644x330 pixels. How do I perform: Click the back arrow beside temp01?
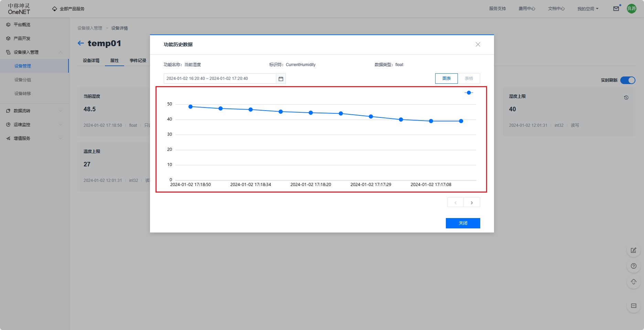pos(81,43)
